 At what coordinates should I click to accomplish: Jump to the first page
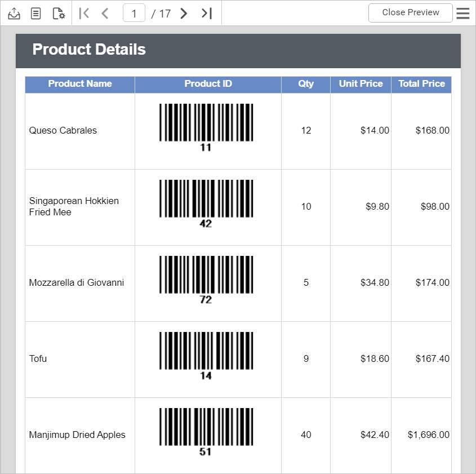click(84, 12)
